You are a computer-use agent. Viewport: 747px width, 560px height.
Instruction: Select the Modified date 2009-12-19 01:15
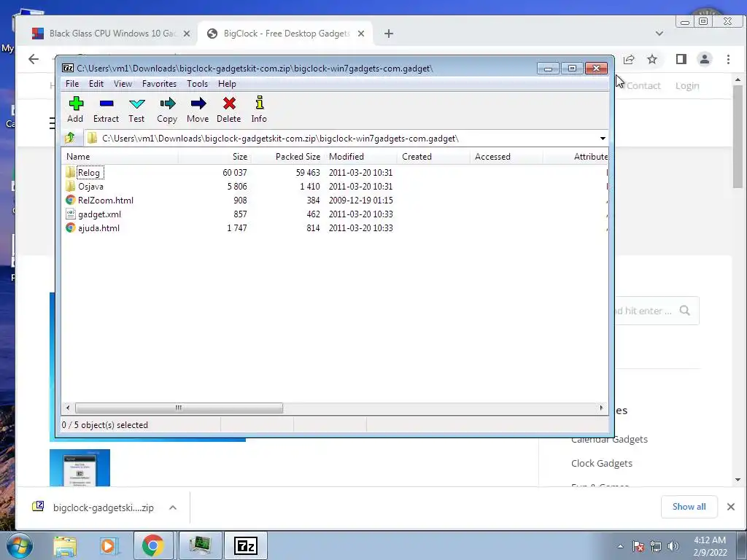point(360,200)
